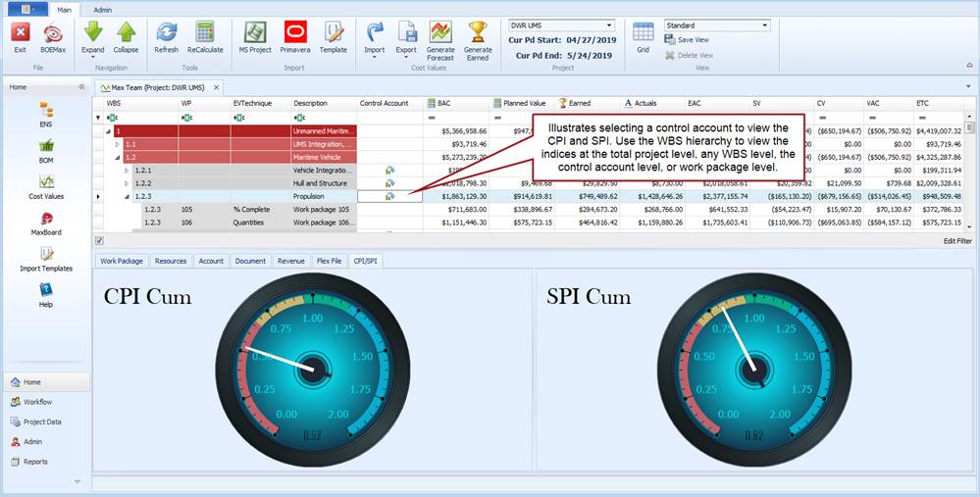Toggle the filter checkbox below the grid
This screenshot has height=497, width=980.
pyautogui.click(x=99, y=240)
